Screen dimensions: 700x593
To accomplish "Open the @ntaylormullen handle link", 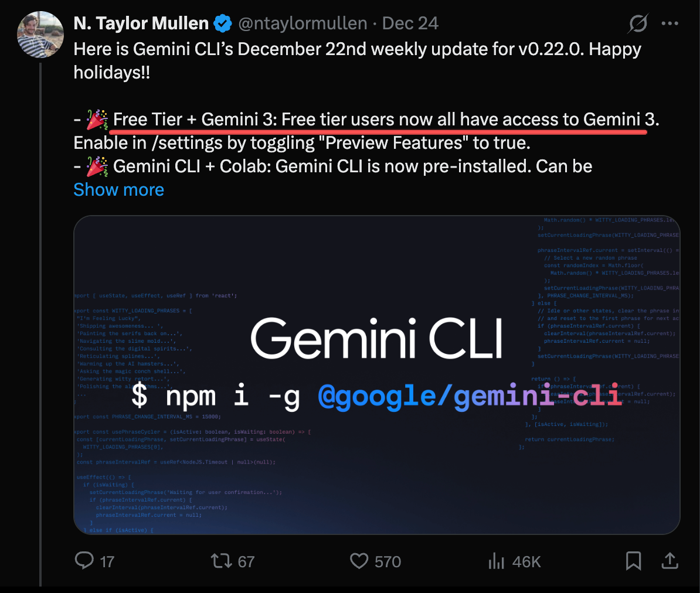I will click(x=303, y=23).
